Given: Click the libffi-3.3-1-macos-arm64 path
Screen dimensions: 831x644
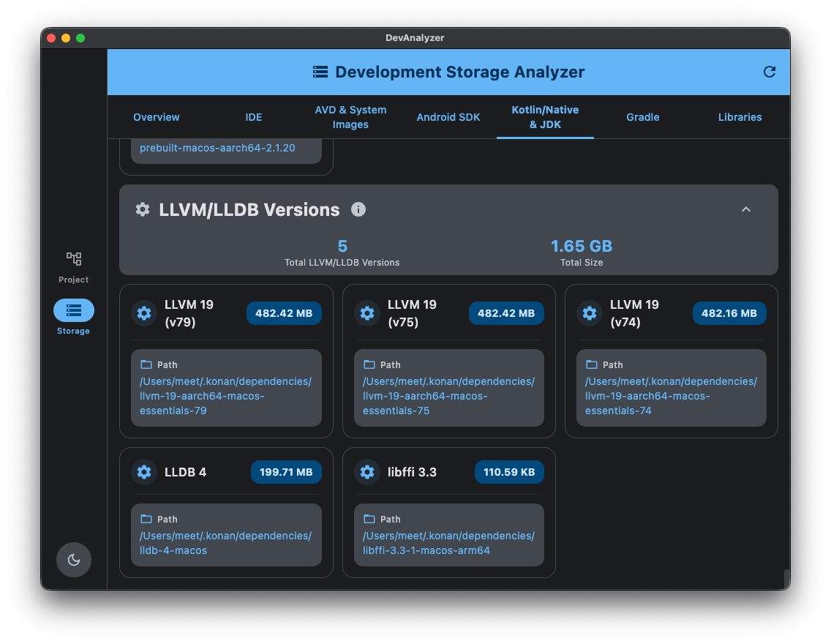Looking at the screenshot, I should 449,543.
